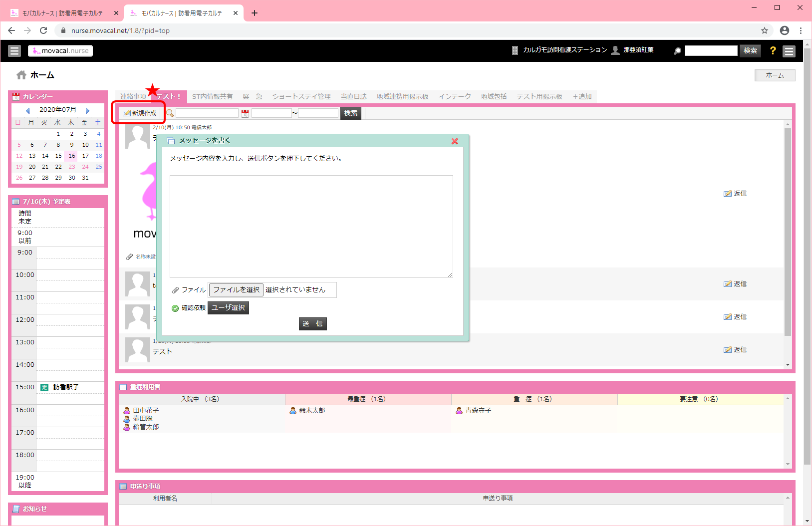Select July 20 in the calendar
The width and height of the screenshot is (812, 526).
(32, 167)
